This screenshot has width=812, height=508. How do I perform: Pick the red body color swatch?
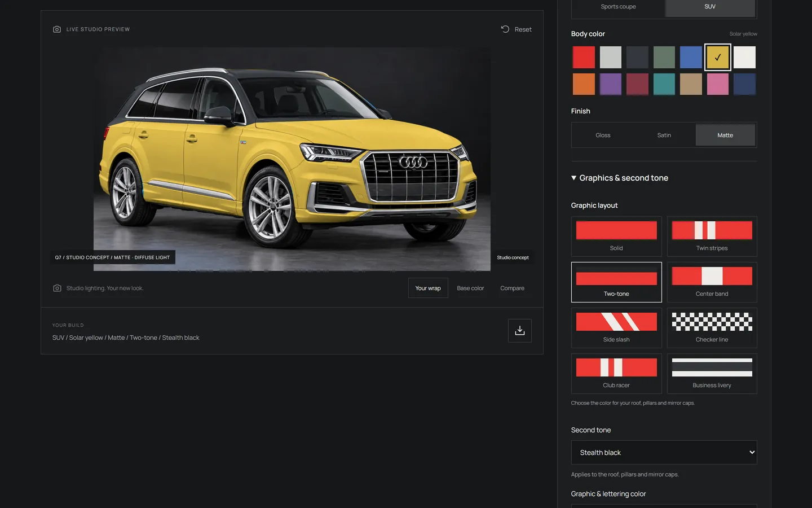coord(584,57)
